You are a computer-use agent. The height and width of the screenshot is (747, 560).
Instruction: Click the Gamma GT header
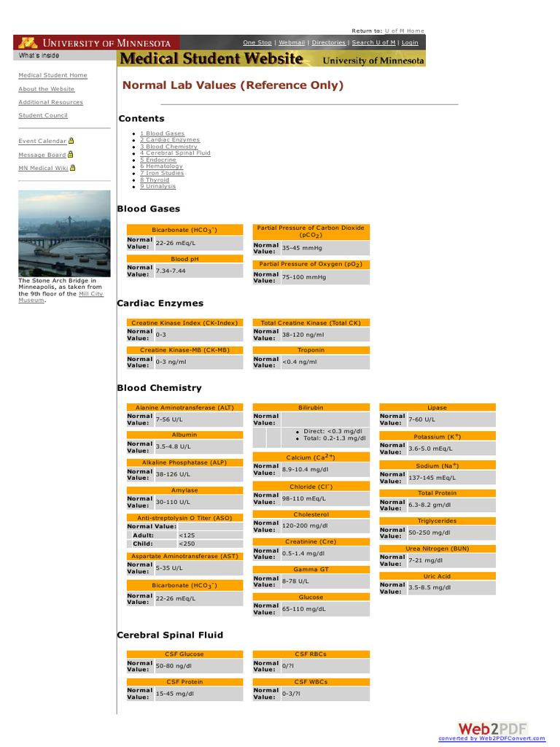pyautogui.click(x=311, y=569)
